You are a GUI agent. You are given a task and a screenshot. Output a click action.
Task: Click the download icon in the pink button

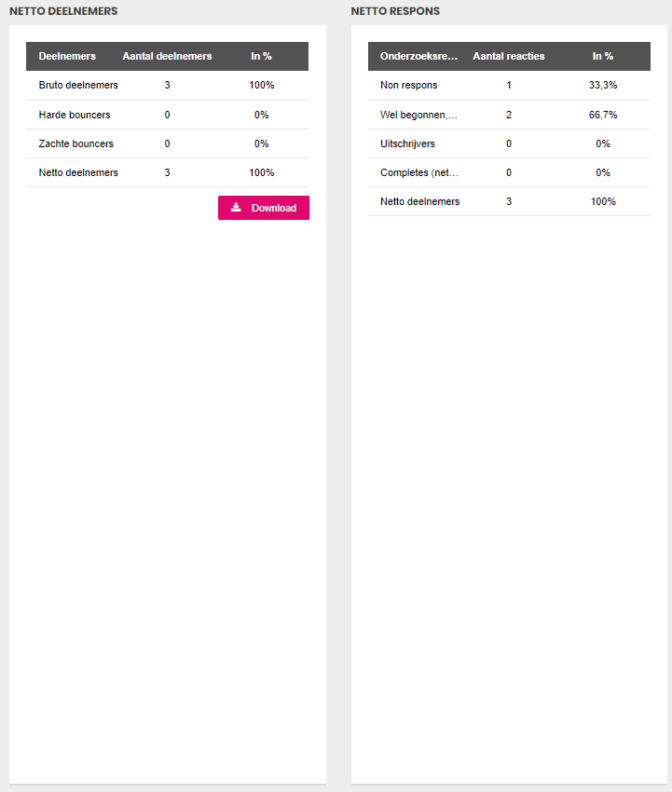[236, 208]
